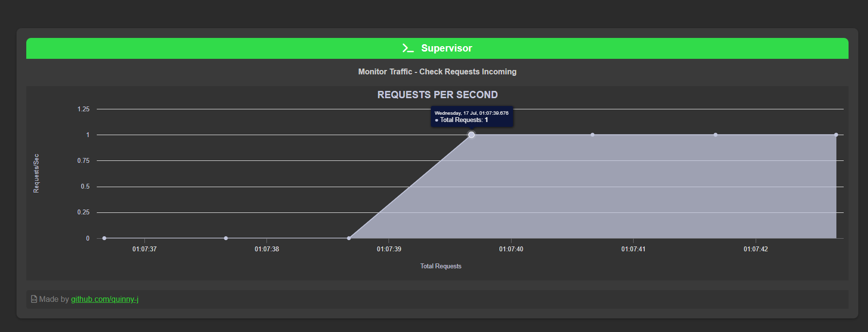Click the 01:07:42 x-axis label
Viewport: 868px width, 332px height.
(756, 249)
